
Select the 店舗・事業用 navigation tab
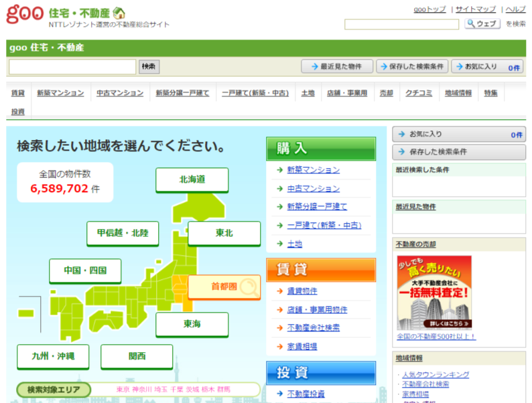[347, 93]
